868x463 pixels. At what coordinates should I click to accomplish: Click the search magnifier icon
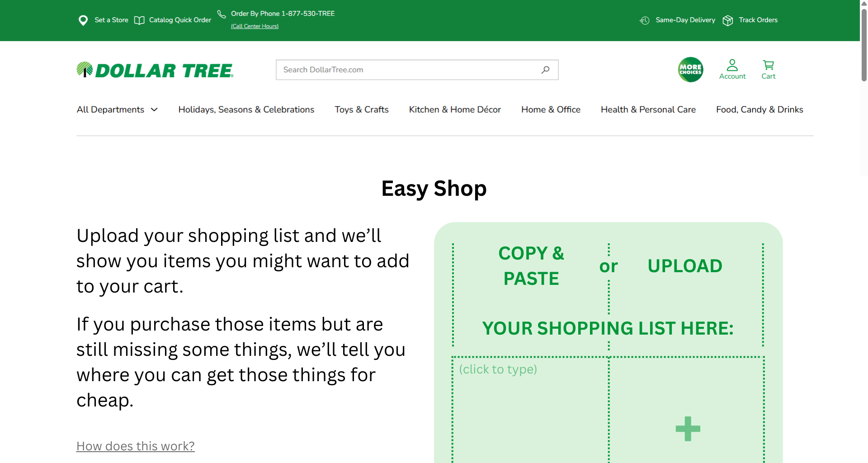coord(546,70)
